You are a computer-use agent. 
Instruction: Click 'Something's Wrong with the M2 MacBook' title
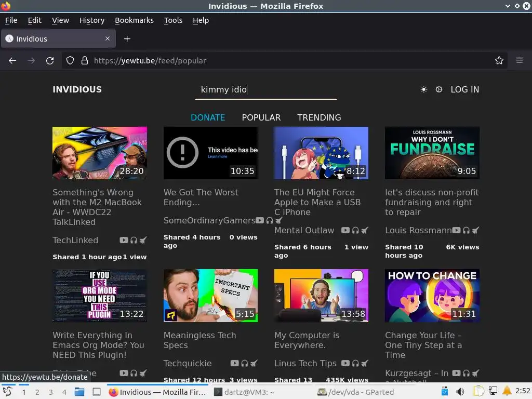pos(97,207)
